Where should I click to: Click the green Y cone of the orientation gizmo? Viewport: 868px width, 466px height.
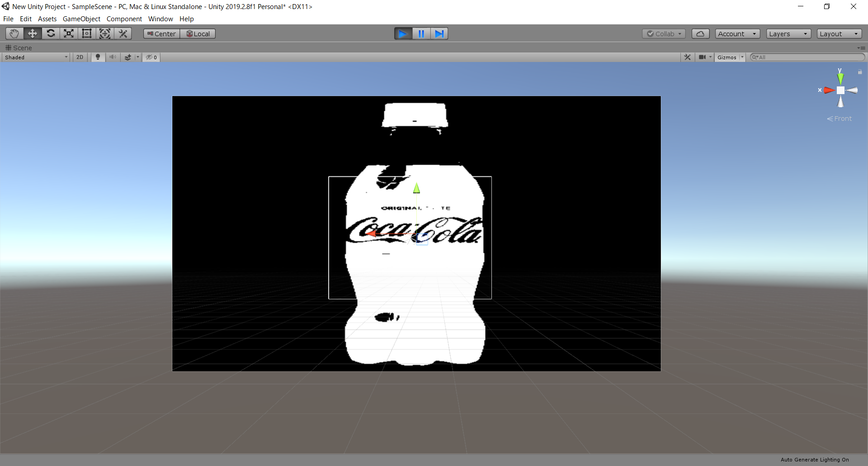click(840, 79)
